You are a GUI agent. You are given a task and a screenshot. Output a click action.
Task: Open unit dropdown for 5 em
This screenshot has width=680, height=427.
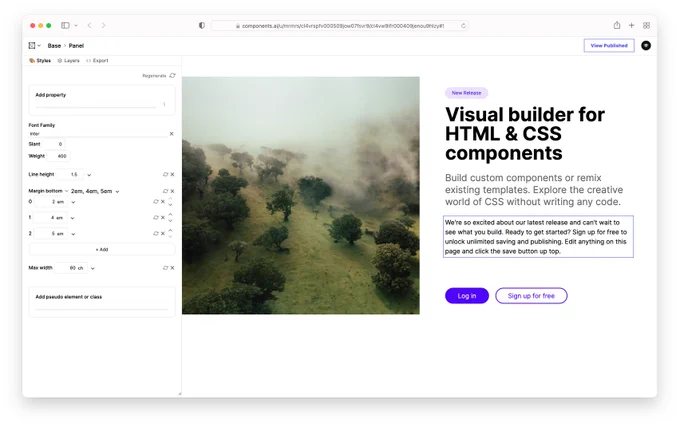click(73, 234)
